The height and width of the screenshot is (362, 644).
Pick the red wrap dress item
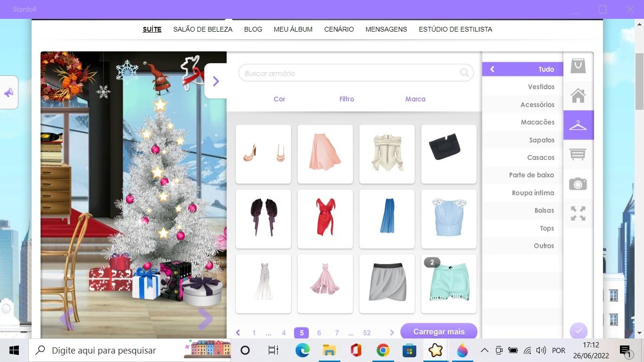(x=325, y=219)
